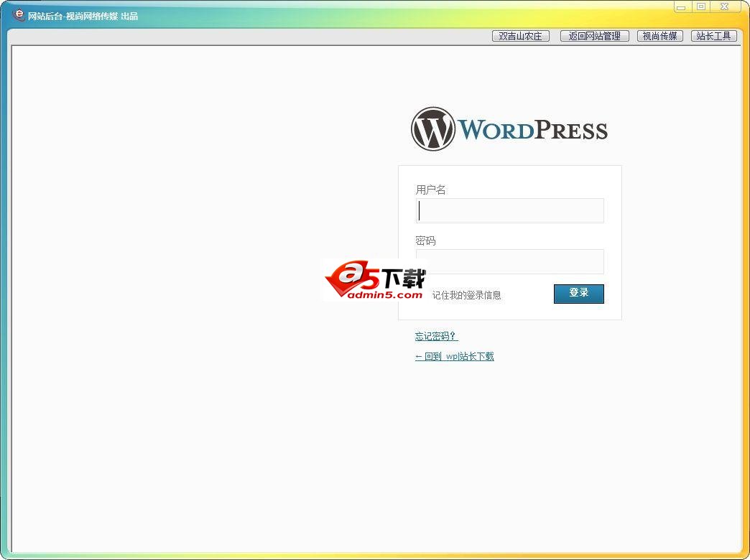Image resolution: width=750 pixels, height=560 pixels.
Task: Click the 记住我的登录信息 label
Action: pos(466,295)
